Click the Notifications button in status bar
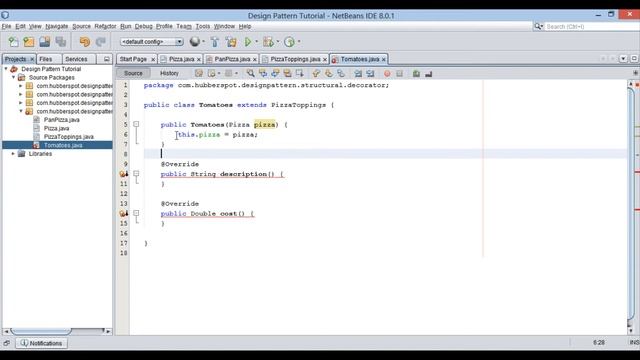The image size is (640, 360). tap(41, 343)
